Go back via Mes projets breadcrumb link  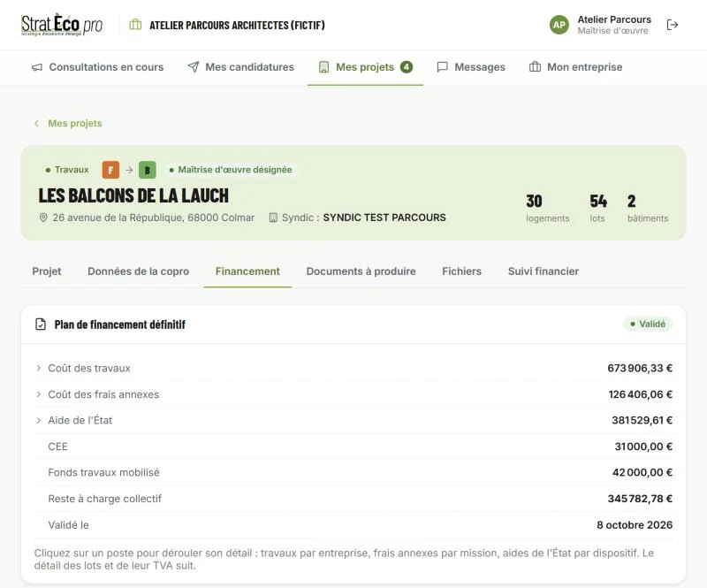click(x=75, y=123)
